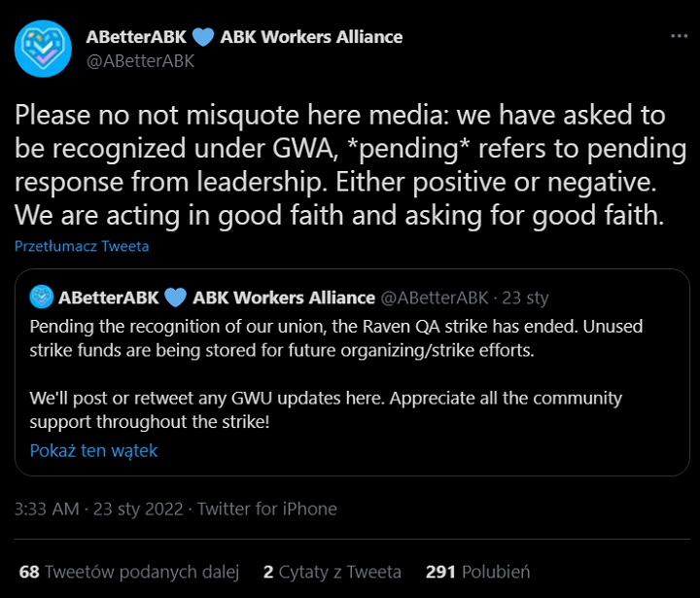Click the blue heart emoji in author name
The width and height of the screenshot is (700, 598).
pyautogui.click(x=202, y=37)
